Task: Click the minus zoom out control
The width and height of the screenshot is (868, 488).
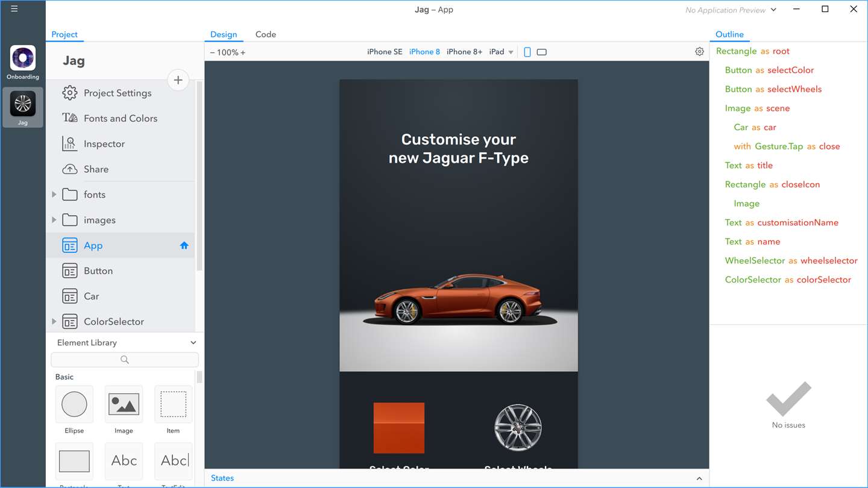Action: pyautogui.click(x=212, y=52)
